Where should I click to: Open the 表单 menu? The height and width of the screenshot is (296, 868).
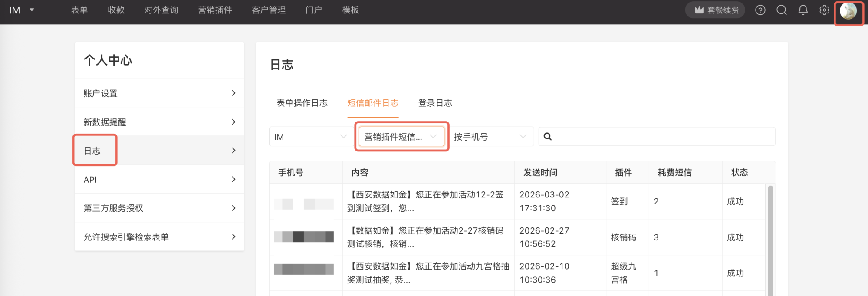coord(79,10)
